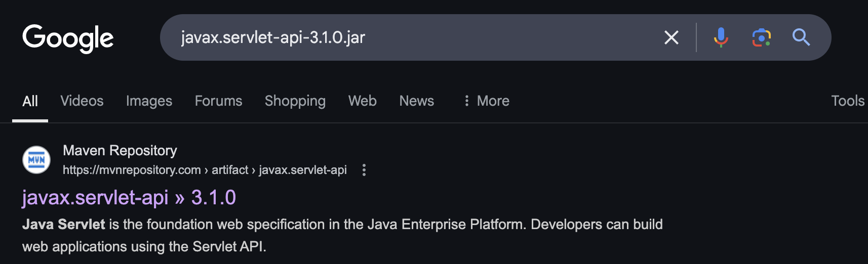
Task: Open the javax.servlet-api » 3.1.0 result link
Action: 129,197
